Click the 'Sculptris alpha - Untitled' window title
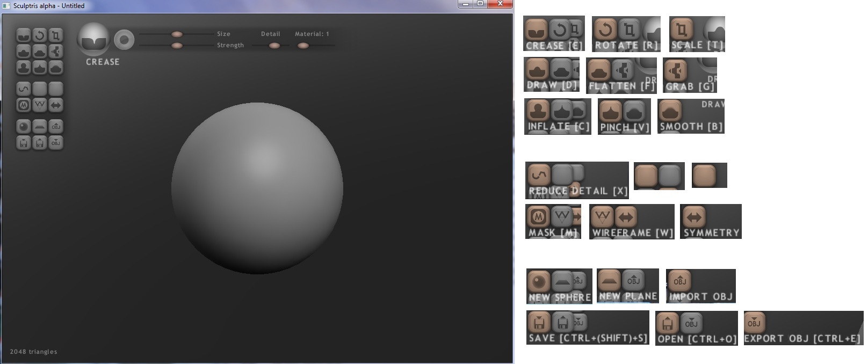868x364 pixels. pyautogui.click(x=49, y=6)
